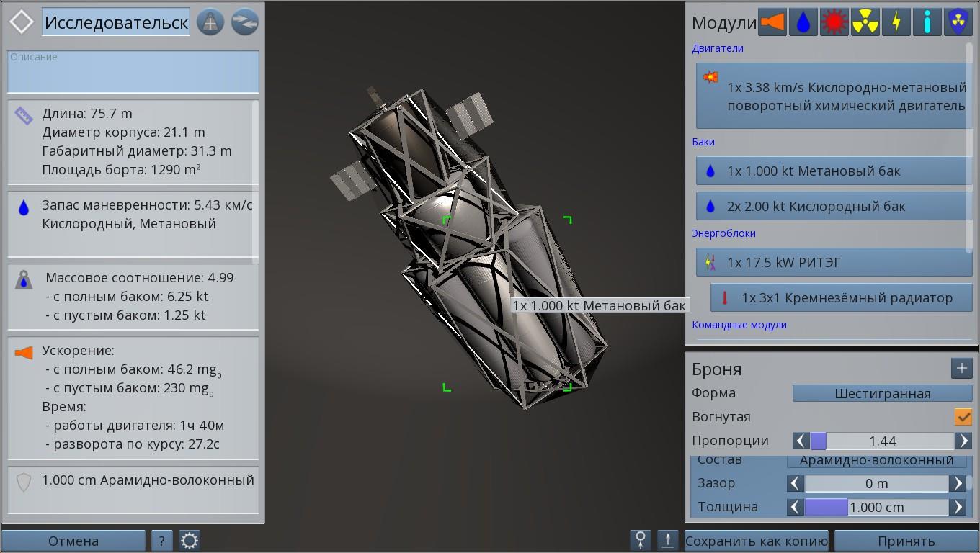This screenshot has width=980, height=553.
Task: Click the red laser burst module icon
Action: coord(834,22)
